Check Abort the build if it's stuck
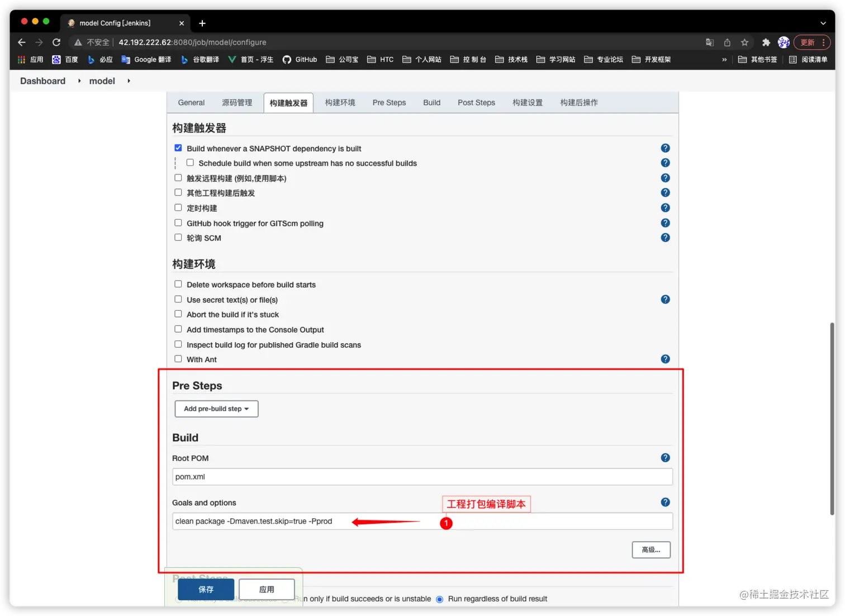Image resolution: width=845 pixels, height=616 pixels. (178, 314)
